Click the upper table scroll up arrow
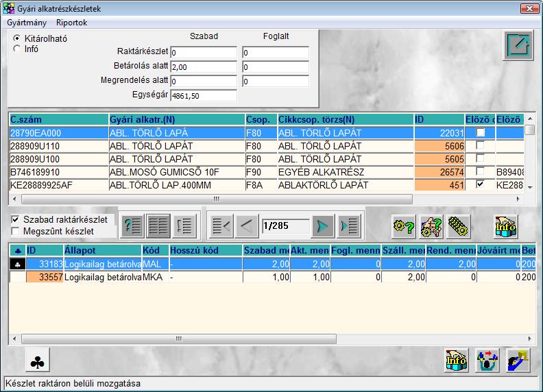 click(530, 119)
